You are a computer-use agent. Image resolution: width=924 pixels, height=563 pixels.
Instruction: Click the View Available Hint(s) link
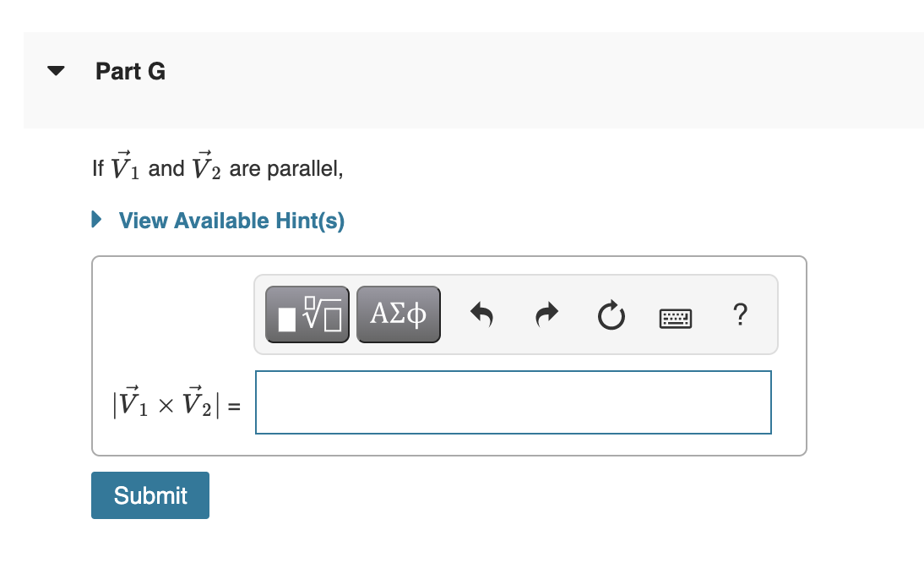(x=231, y=221)
